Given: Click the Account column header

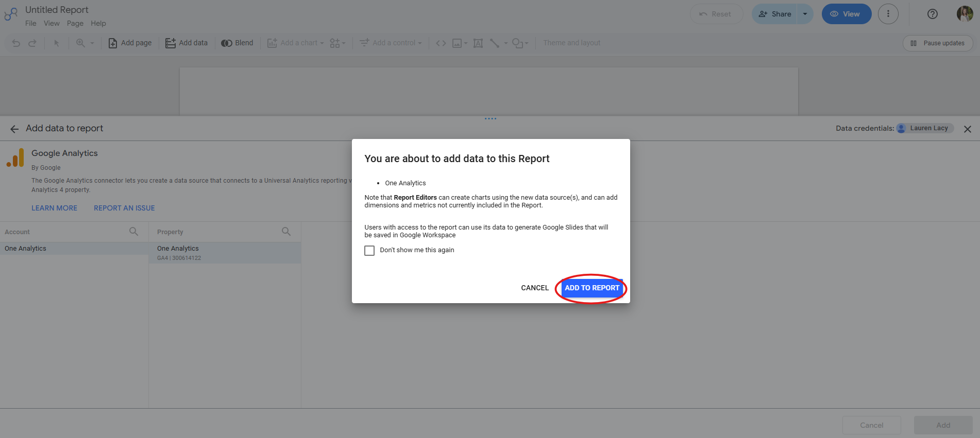Looking at the screenshot, I should [18, 232].
